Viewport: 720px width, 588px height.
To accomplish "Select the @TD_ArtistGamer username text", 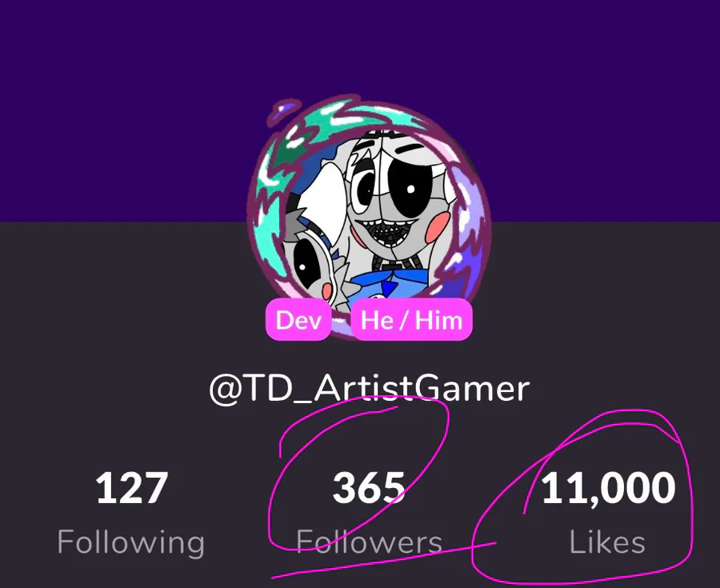I will 369,389.
